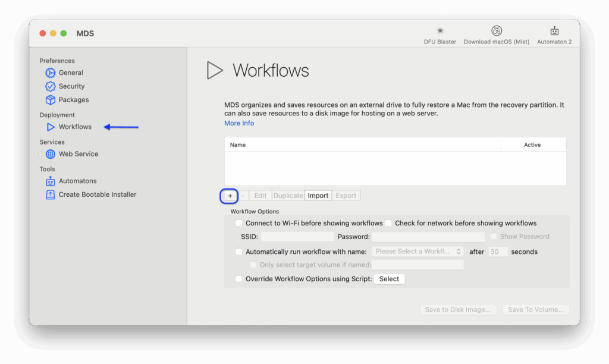Open the Please Select a Workflow dropdown
609x364 pixels.
coord(417,252)
